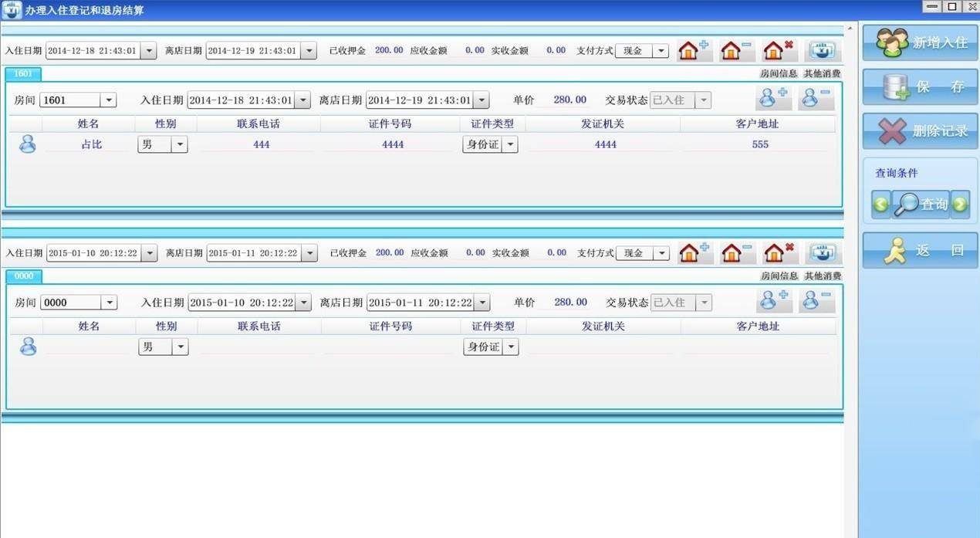Open 交易状态 dropdown in room 0000
Viewport: 980px width, 538px height.
704,303
